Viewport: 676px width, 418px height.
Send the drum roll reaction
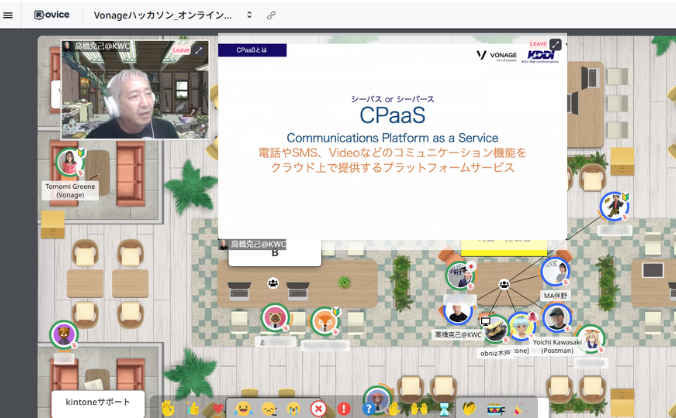[x=495, y=408]
